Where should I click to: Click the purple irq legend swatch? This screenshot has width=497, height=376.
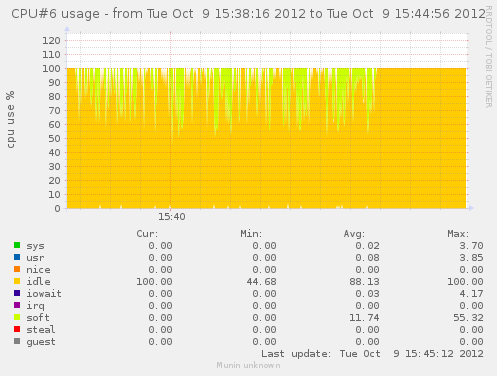tap(17, 305)
